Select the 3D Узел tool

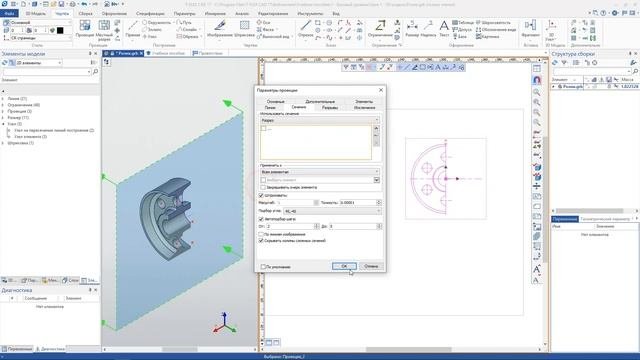pos(551,31)
